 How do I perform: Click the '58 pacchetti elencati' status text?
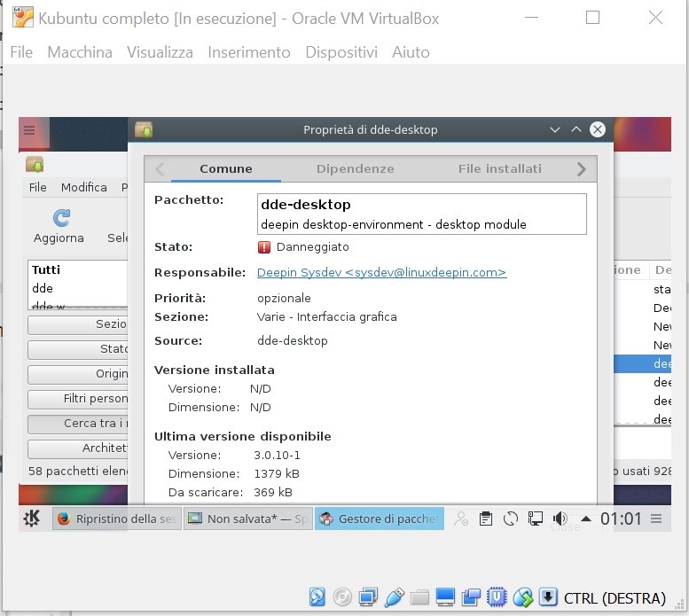[x=78, y=472]
